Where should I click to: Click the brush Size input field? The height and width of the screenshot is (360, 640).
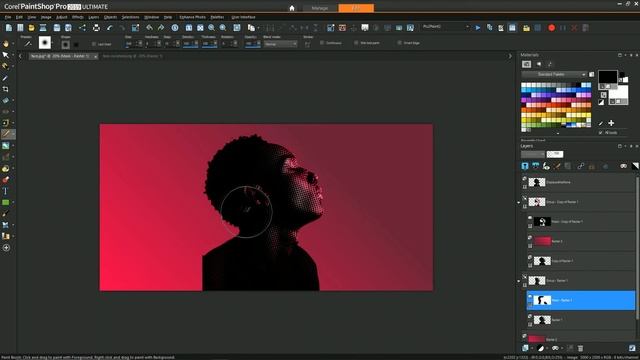coord(131,44)
